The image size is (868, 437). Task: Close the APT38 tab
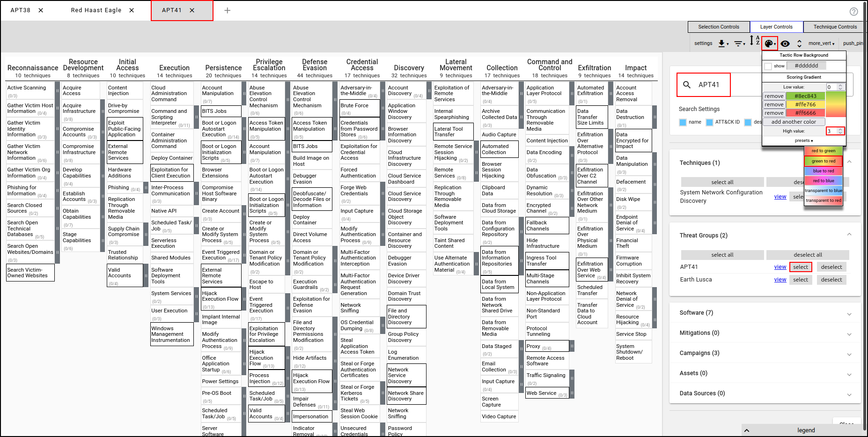click(x=41, y=10)
